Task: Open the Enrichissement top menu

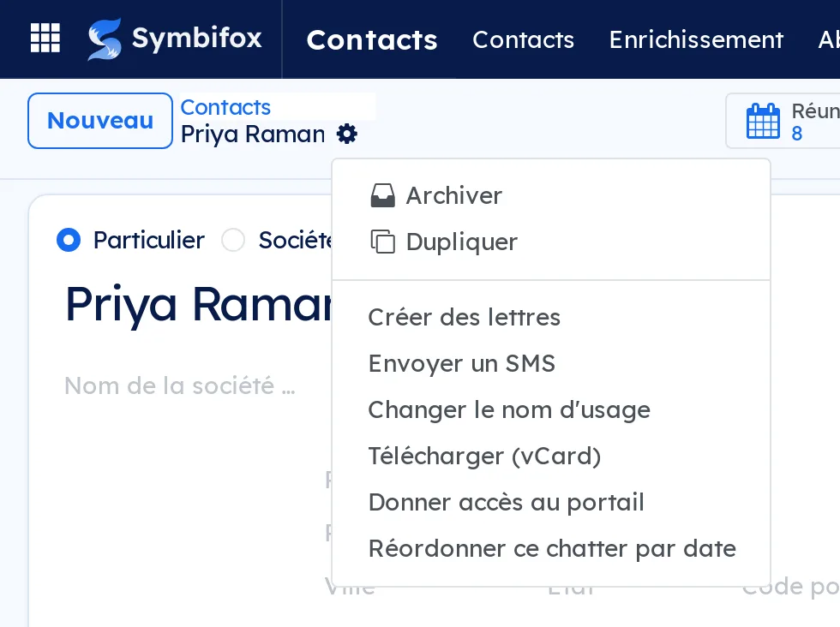Action: 696,39
